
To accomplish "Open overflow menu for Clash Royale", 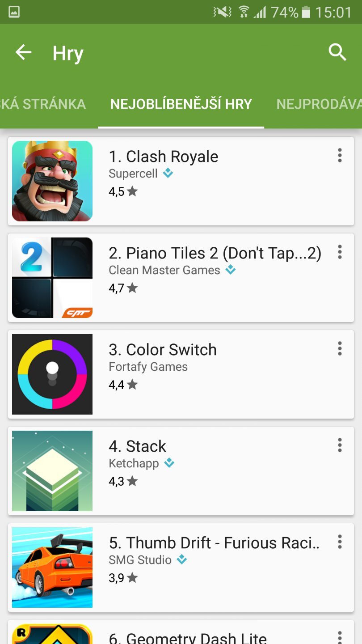I will [340, 156].
